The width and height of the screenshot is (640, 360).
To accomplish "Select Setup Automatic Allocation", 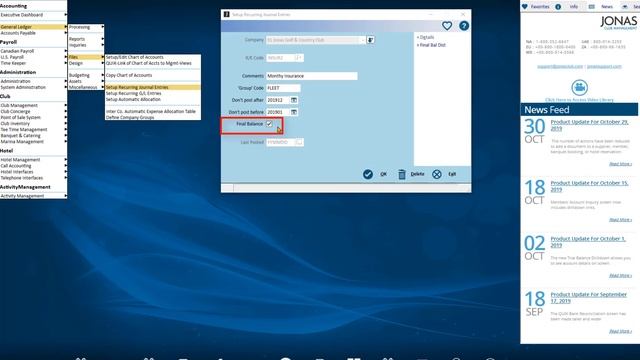I will [153, 99].
